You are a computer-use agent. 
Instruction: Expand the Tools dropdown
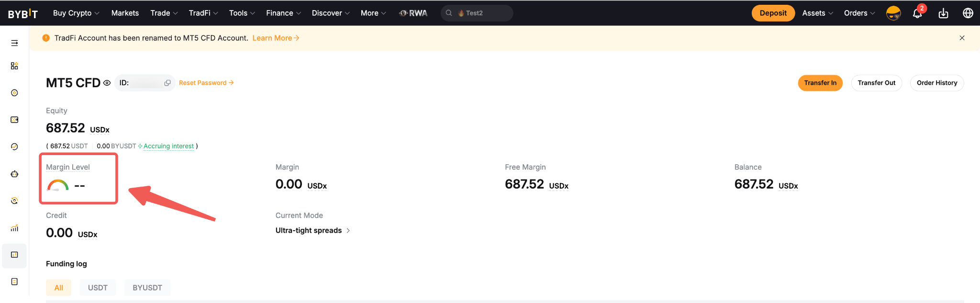point(242,13)
